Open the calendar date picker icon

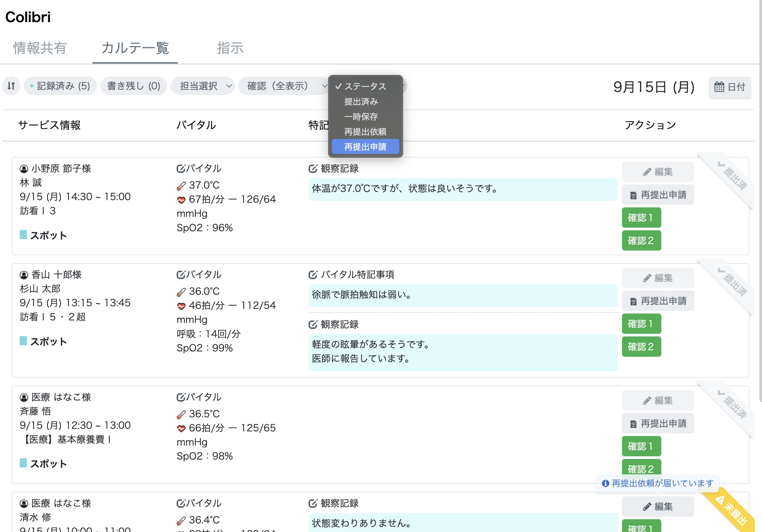[x=719, y=87]
